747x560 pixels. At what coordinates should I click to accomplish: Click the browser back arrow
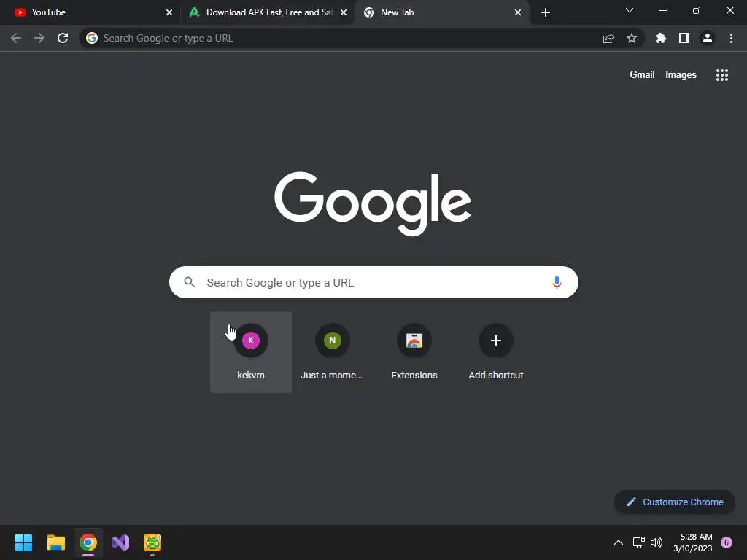pos(16,38)
